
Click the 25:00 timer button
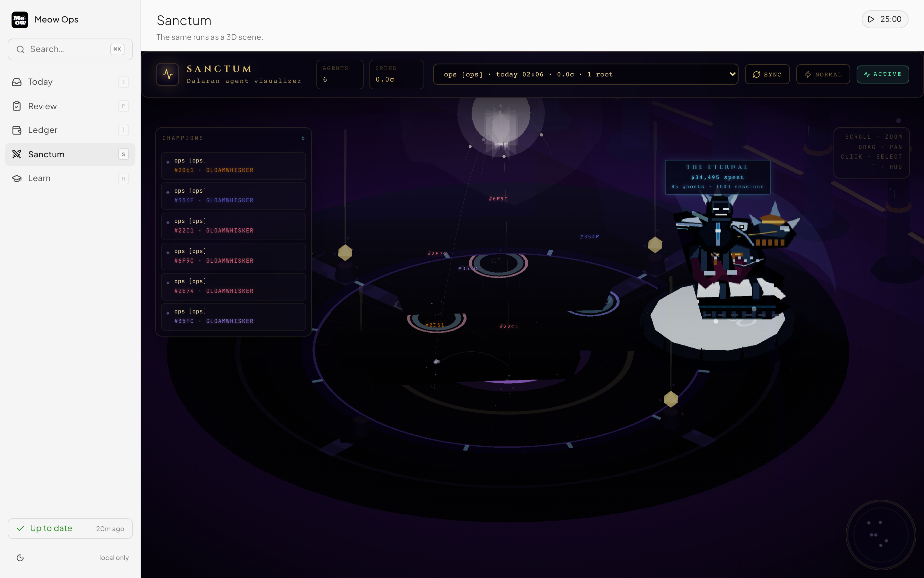(885, 19)
